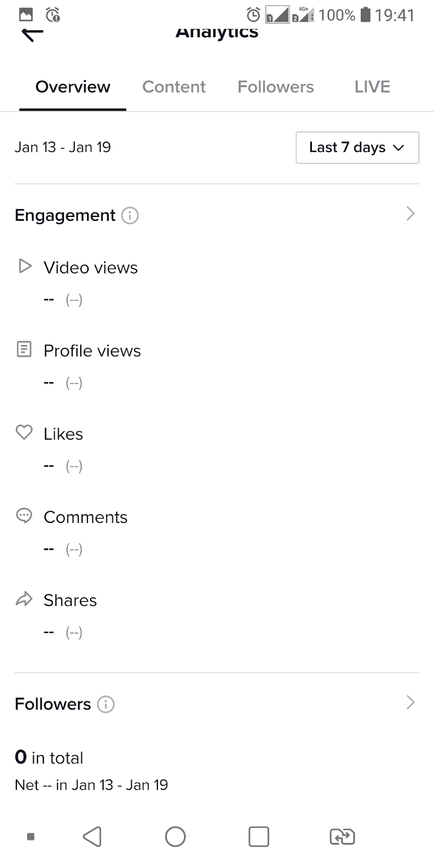Open the Last 7 days dropdown

(x=357, y=147)
